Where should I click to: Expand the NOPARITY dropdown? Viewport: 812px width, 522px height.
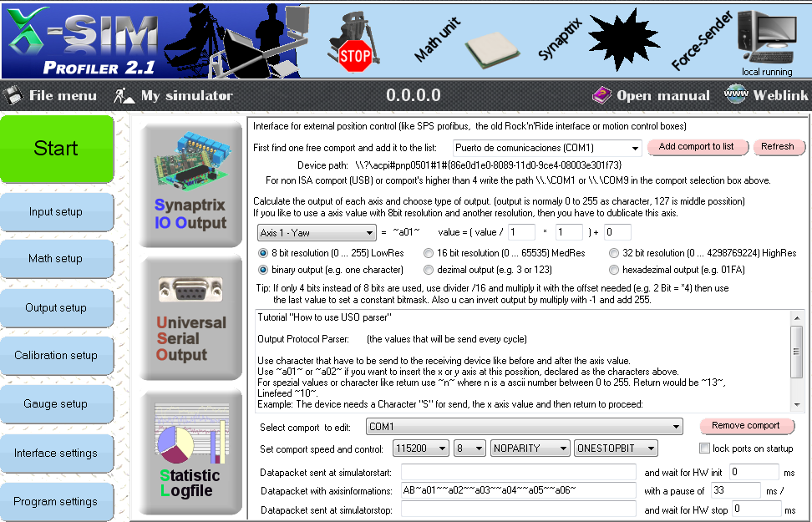pos(530,448)
